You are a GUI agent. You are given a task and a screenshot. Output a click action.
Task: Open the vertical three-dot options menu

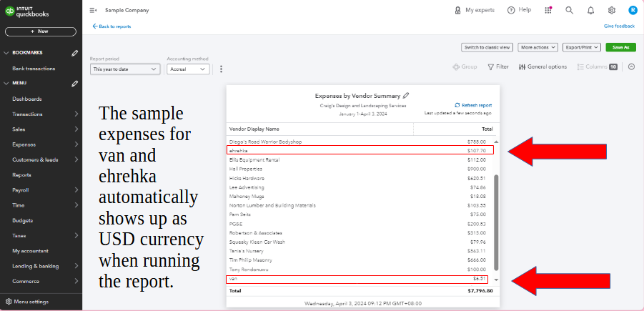point(221,69)
